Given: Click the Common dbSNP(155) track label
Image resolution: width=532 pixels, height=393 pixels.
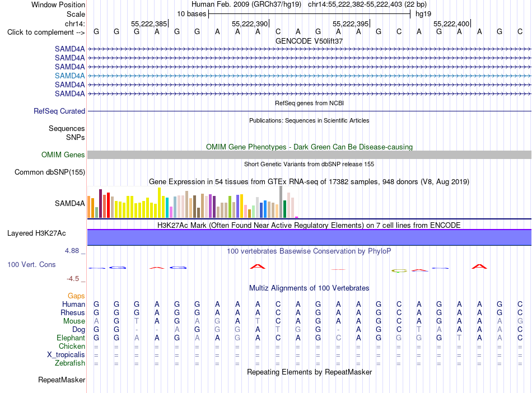Looking at the screenshot, I should coord(49,172).
